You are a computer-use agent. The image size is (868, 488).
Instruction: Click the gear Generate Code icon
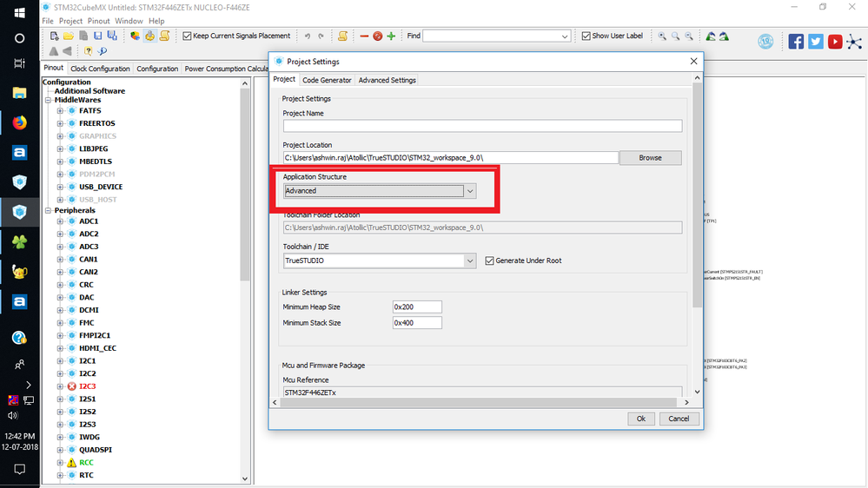[149, 36]
